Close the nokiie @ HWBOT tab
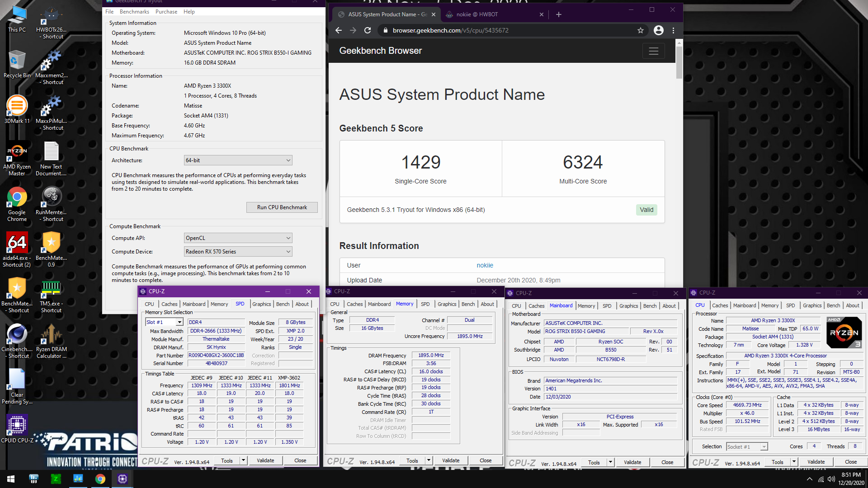This screenshot has height=488, width=868. coord(541,14)
